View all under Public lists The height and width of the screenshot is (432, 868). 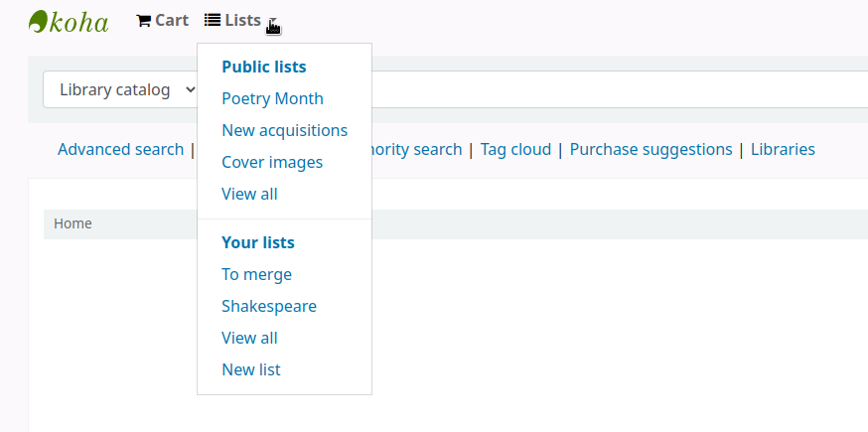click(249, 195)
